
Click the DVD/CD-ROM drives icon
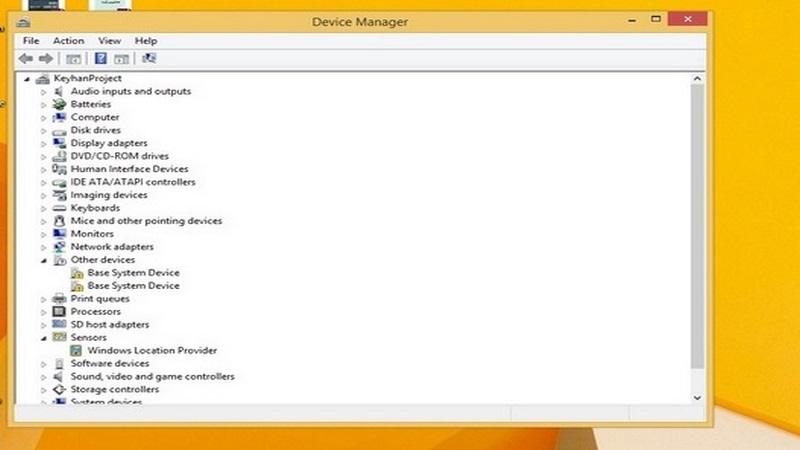(x=59, y=156)
